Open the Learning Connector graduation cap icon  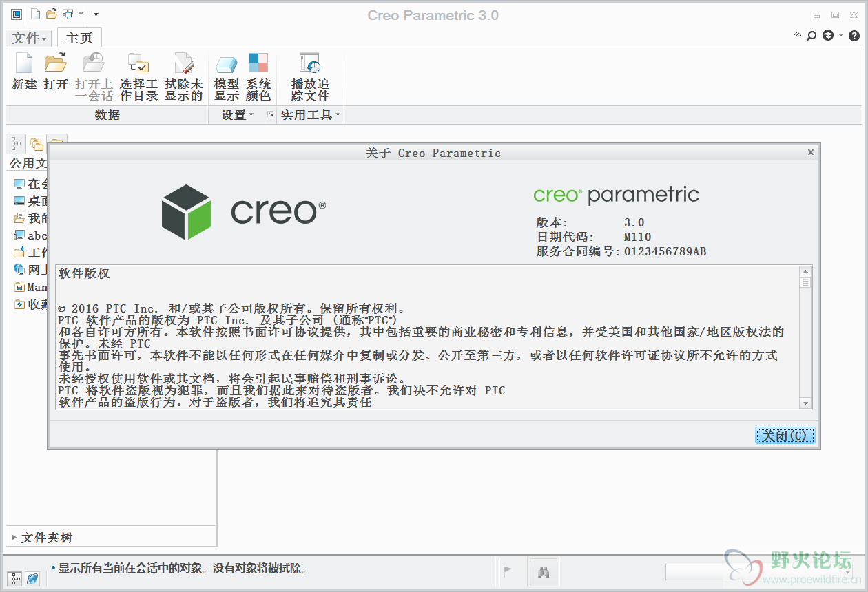pos(828,35)
